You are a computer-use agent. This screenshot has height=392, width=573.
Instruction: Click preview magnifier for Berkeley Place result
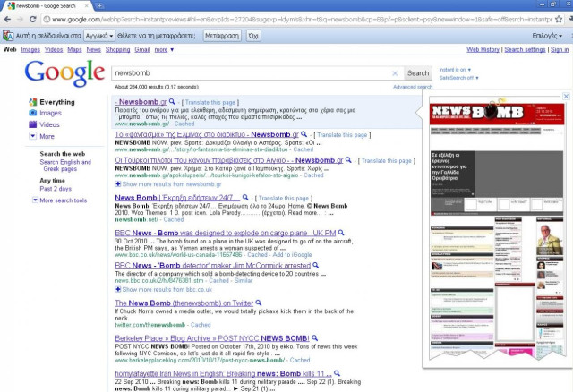point(314,338)
